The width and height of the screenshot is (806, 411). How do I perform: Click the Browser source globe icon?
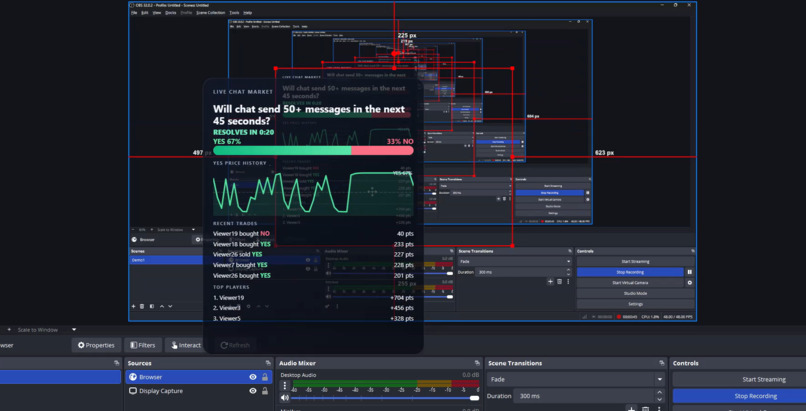[x=133, y=377]
